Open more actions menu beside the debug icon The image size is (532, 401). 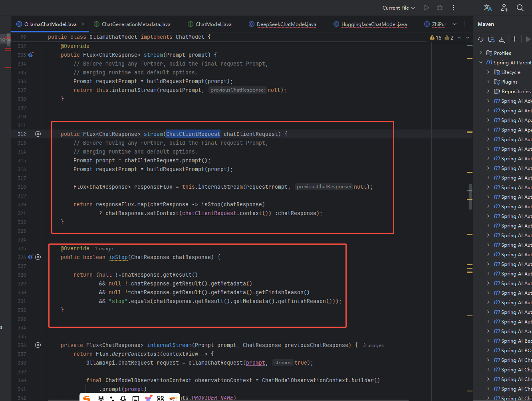pyautogui.click(x=453, y=8)
